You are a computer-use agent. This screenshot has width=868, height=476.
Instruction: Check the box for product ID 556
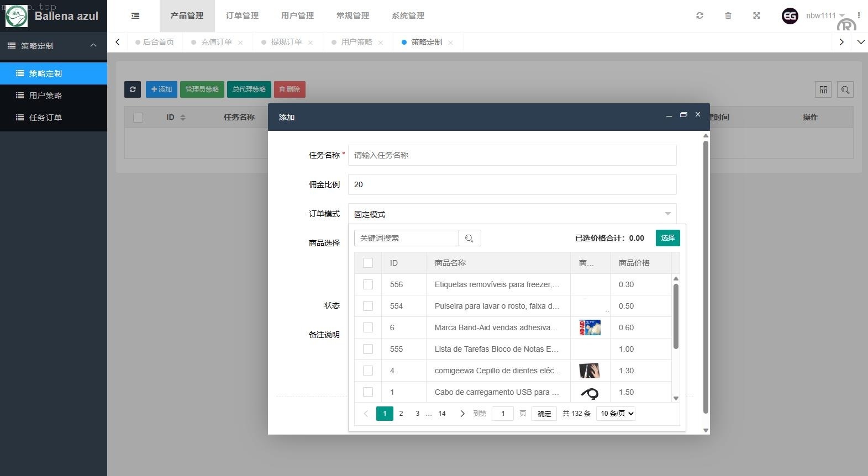pos(368,285)
